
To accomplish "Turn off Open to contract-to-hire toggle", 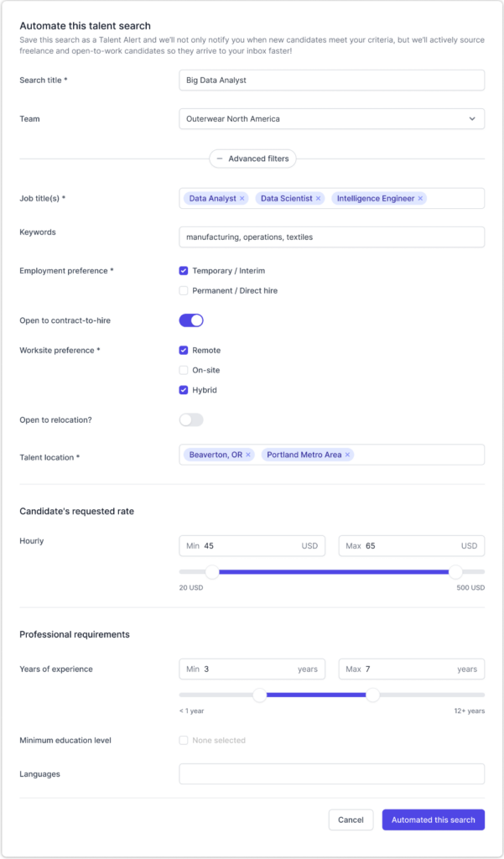I will (x=191, y=320).
